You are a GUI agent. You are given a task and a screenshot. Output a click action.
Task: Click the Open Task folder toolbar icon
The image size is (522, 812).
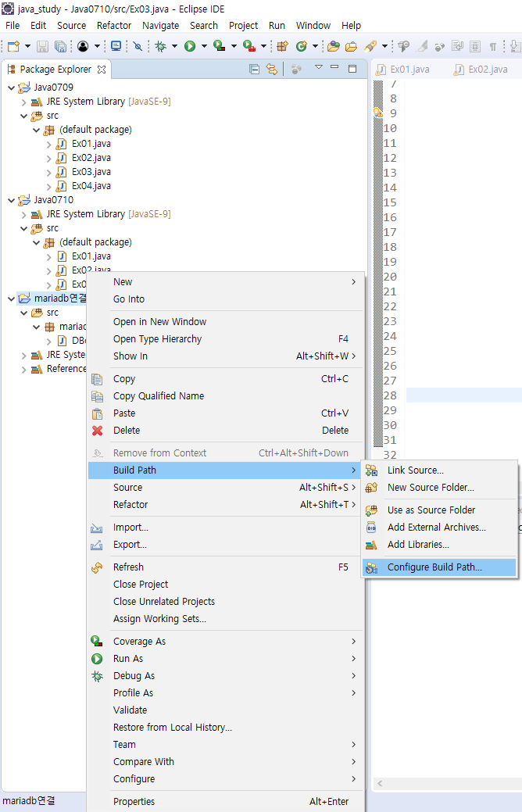point(351,47)
